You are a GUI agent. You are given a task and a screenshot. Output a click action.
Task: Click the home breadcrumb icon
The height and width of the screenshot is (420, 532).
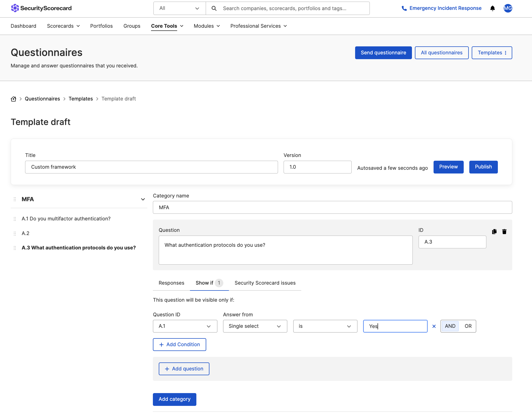point(14,99)
